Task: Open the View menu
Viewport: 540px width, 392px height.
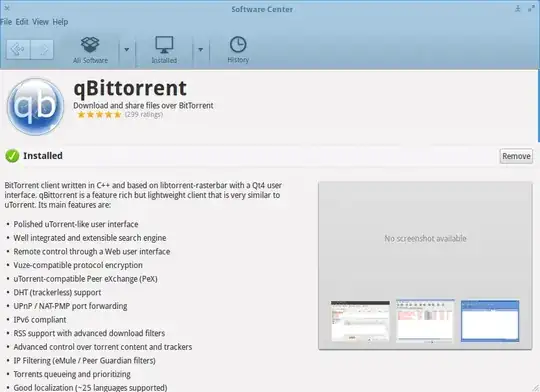Action: click(41, 22)
